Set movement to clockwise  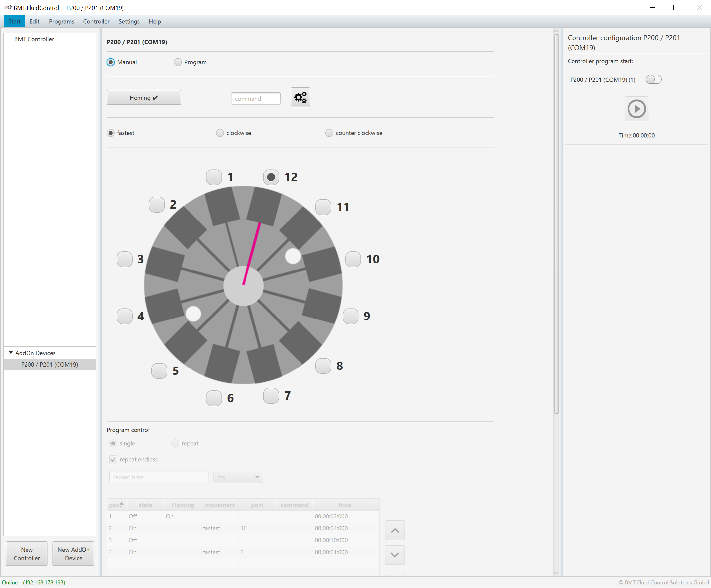[220, 133]
